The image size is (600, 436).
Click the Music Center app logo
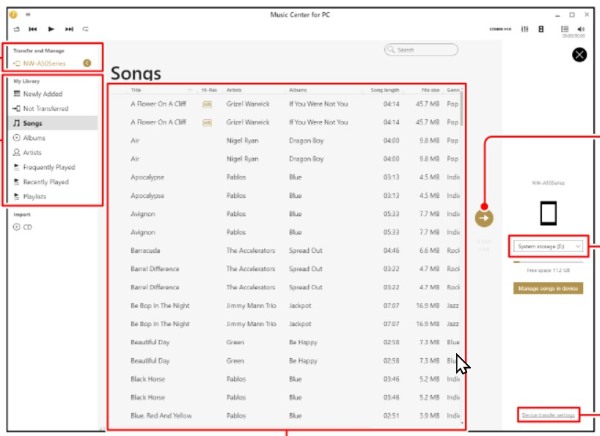pyautogui.click(x=13, y=15)
